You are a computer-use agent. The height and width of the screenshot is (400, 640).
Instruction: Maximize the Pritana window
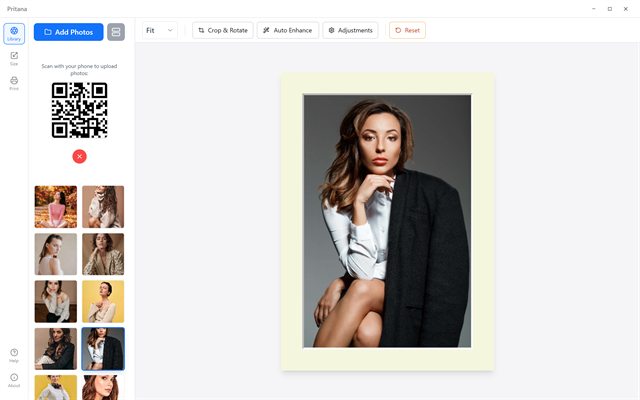pos(609,9)
